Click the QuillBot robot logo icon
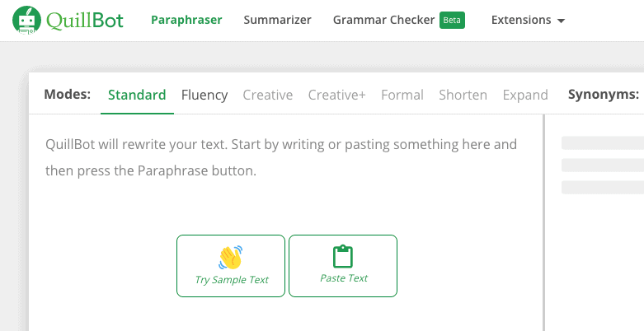The height and width of the screenshot is (331, 644). pos(26,20)
